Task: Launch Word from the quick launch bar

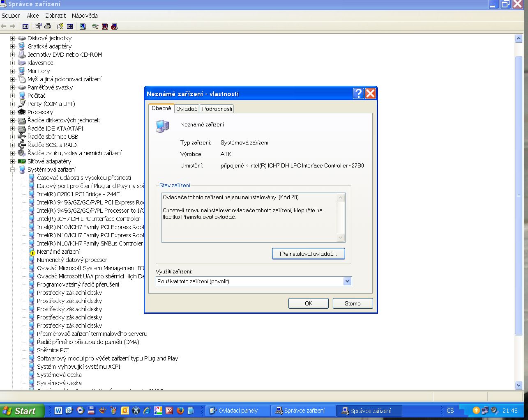Action: (58, 411)
